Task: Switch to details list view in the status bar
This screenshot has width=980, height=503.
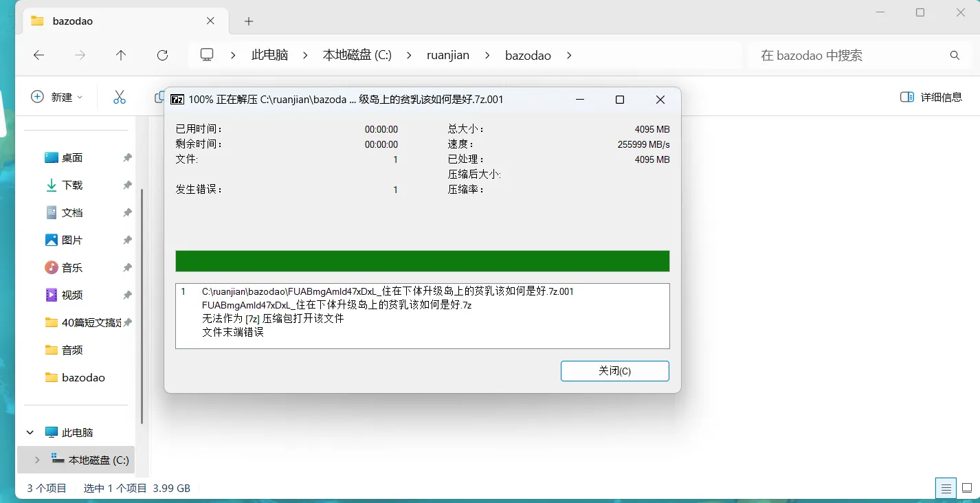Action: 946,489
